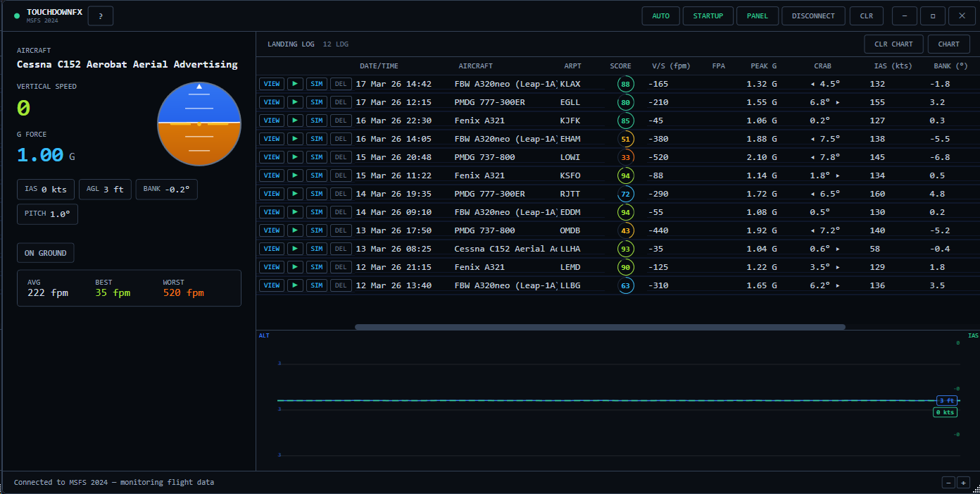Play replay for RJTT landing
Screen dimensions: 980x494
pyautogui.click(x=295, y=194)
